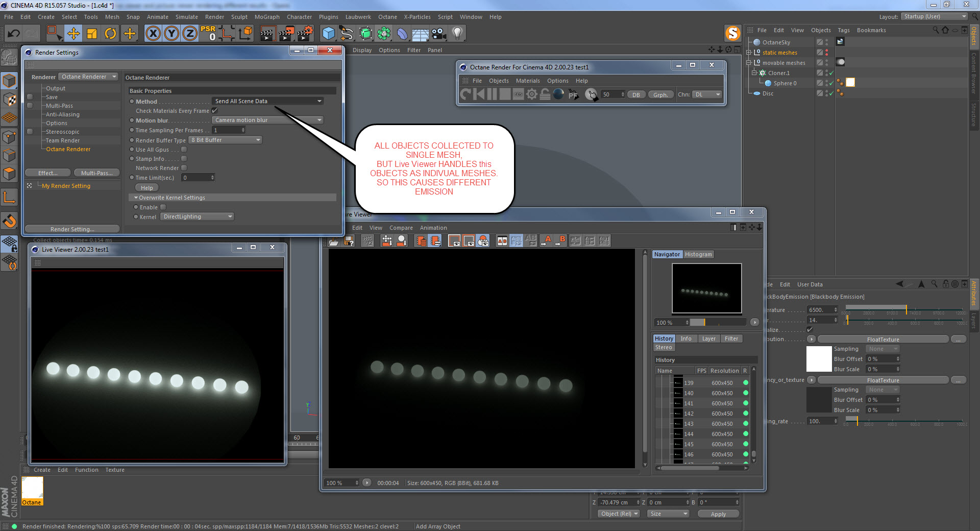980x531 pixels.
Task: Open the MoGraph cloner array icon
Action: [x=384, y=34]
